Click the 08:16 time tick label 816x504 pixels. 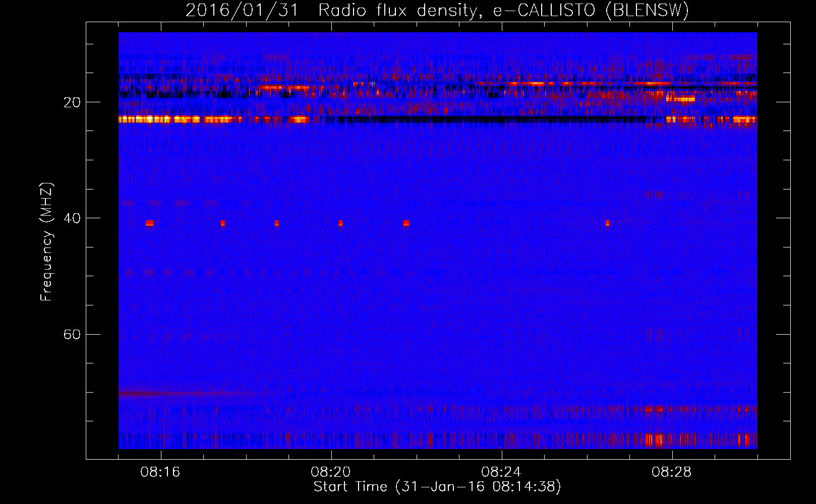coord(160,472)
